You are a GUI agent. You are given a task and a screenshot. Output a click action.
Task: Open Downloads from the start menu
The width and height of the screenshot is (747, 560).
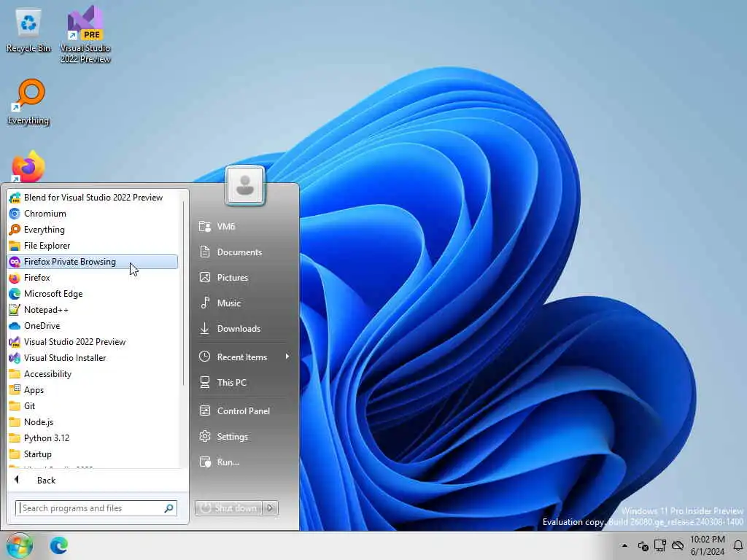pos(245,329)
